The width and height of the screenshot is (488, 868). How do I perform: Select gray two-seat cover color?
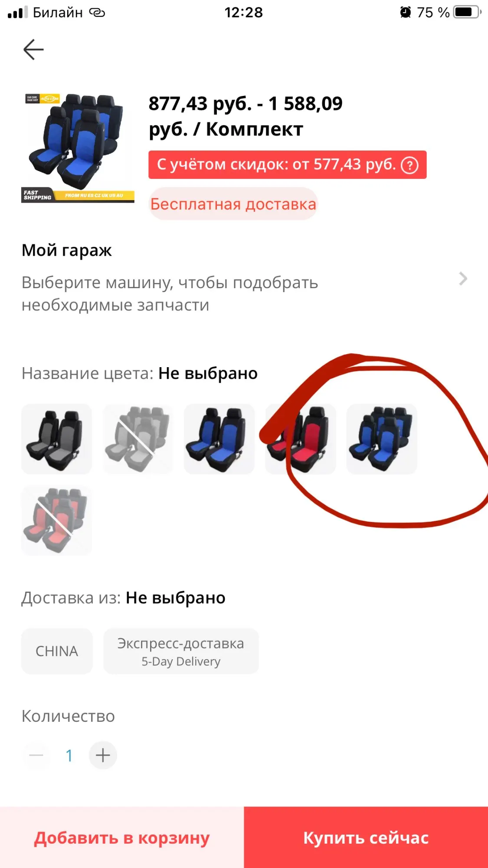coord(56,439)
